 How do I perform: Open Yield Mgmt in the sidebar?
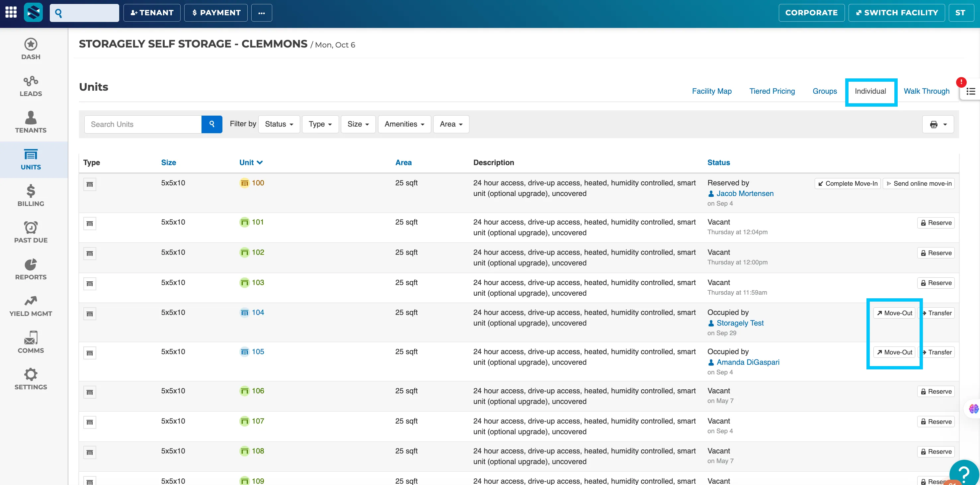(x=31, y=306)
